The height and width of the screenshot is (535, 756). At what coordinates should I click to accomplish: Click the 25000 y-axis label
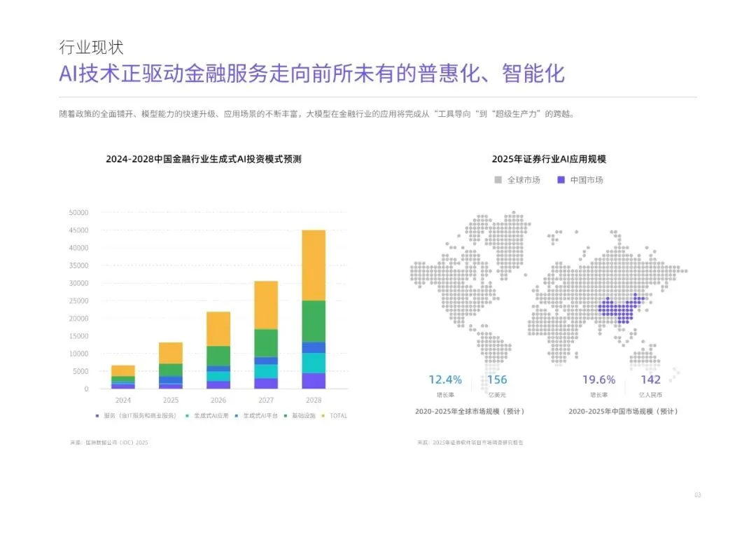[x=78, y=300]
